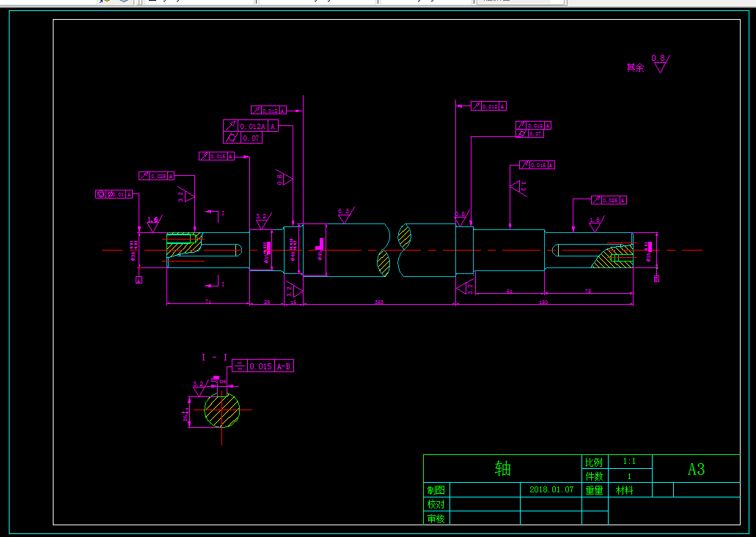Select the 16 length dimension

click(293, 302)
